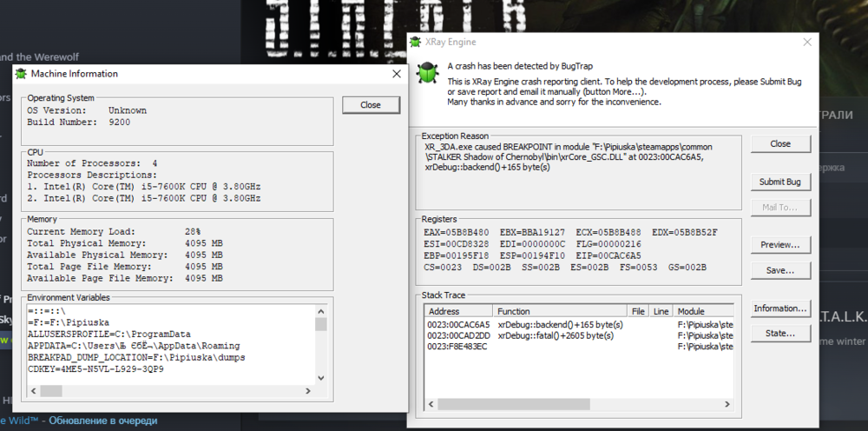The image size is (868, 431).
Task: Click the CS=0023 register value
Action: point(443,267)
